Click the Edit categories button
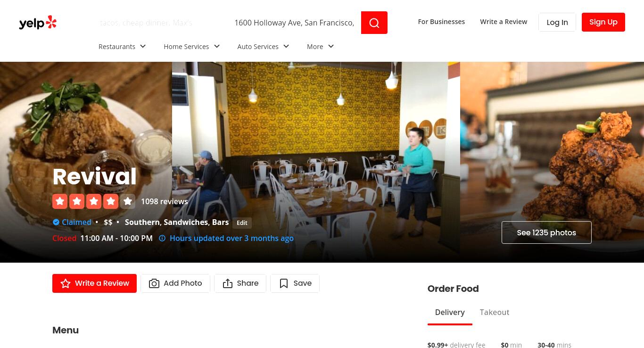Image resolution: width=644 pixels, height=348 pixels. (242, 223)
